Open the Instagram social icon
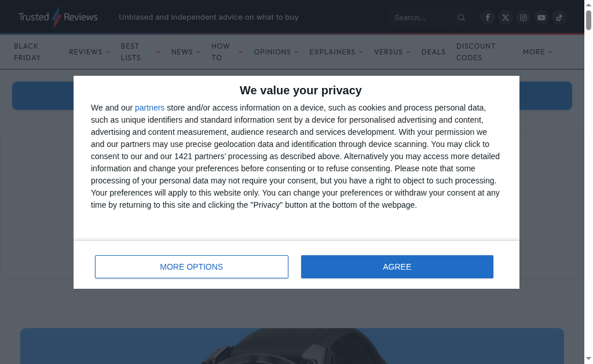Viewport: 593px width, 364px height. click(524, 17)
